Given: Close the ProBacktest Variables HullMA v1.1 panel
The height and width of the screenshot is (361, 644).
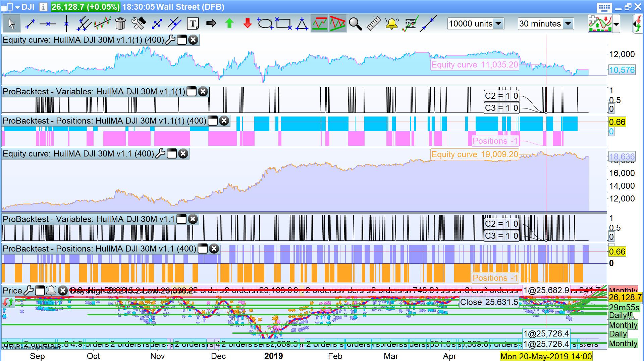Looking at the screenshot, I should pos(193,219).
